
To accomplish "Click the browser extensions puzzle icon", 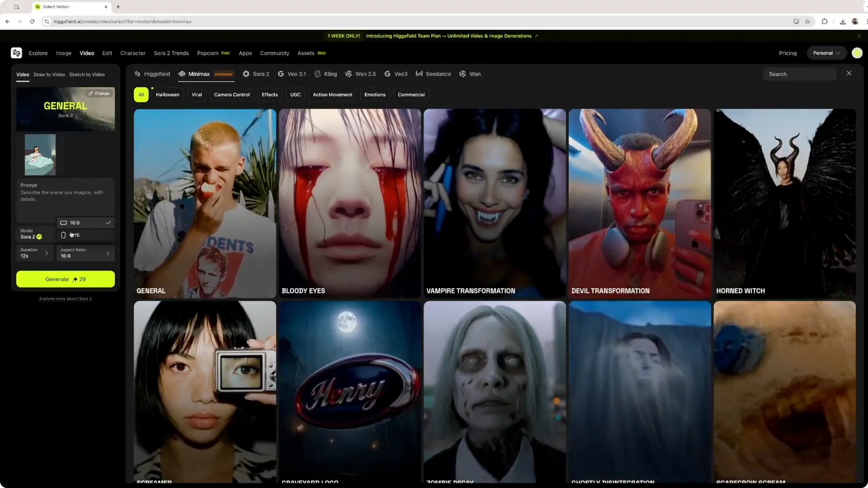I will coord(825,21).
